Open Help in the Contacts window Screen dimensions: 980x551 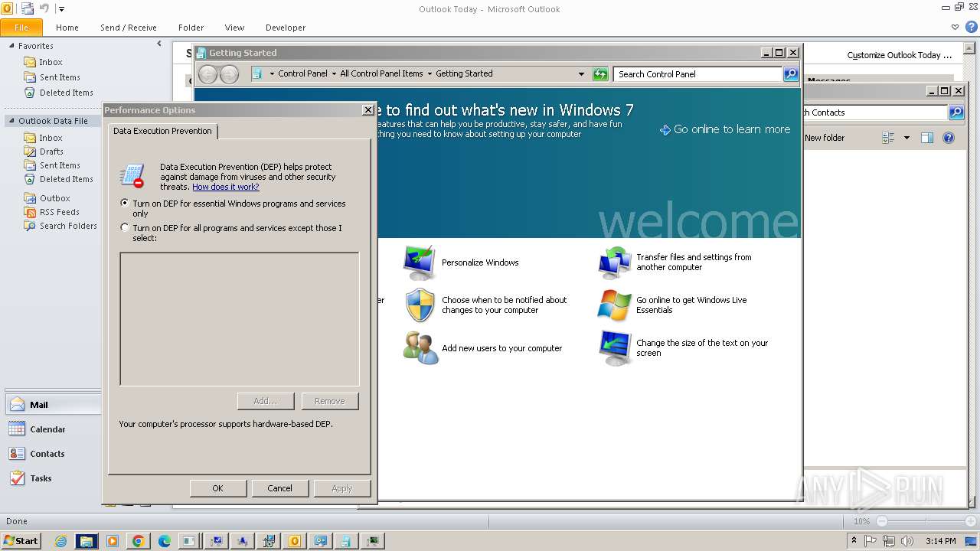click(949, 138)
